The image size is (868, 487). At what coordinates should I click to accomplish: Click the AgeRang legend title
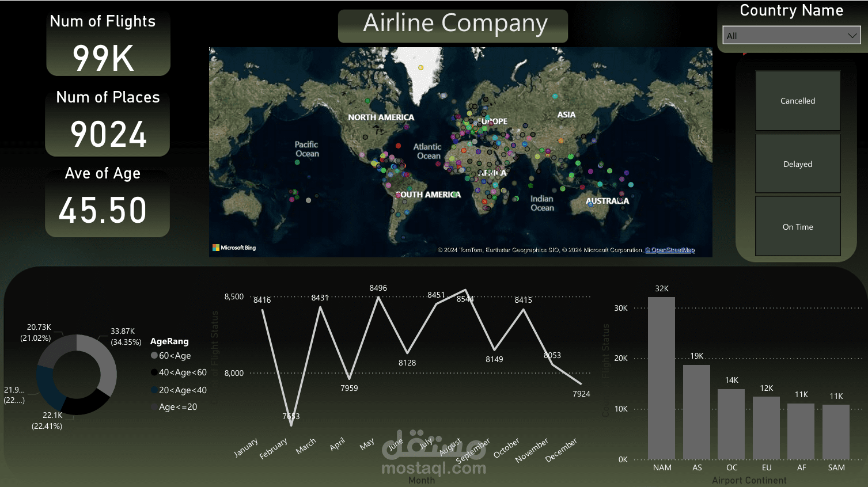(169, 341)
